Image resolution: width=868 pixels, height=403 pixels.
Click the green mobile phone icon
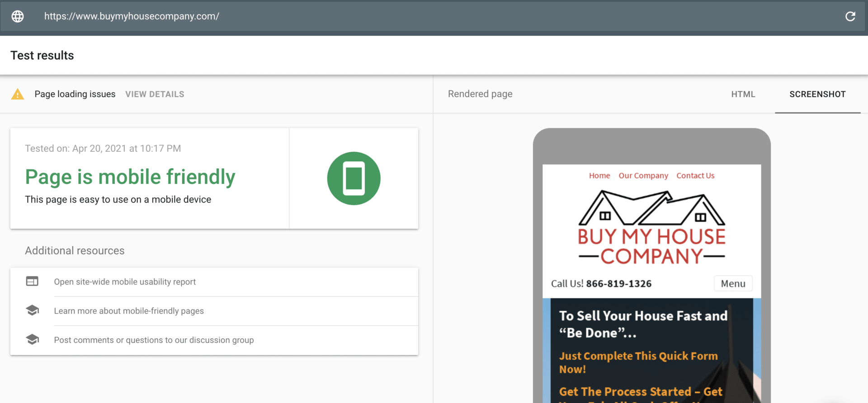coord(354,178)
